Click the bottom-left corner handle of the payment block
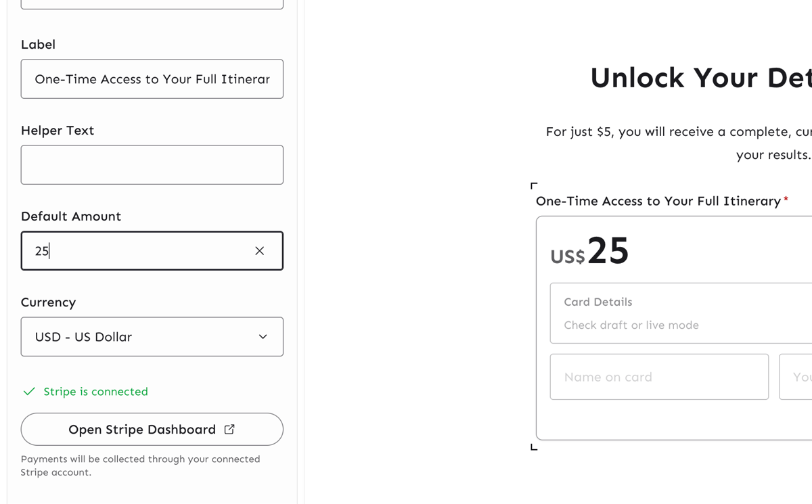The height and width of the screenshot is (504, 812). point(534,446)
